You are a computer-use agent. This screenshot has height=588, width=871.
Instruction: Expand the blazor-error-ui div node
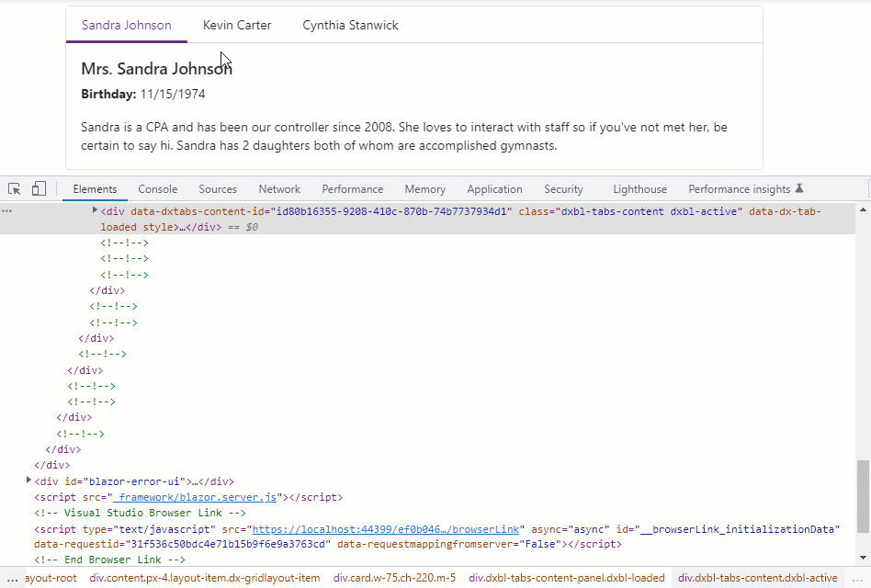pyautogui.click(x=28, y=480)
